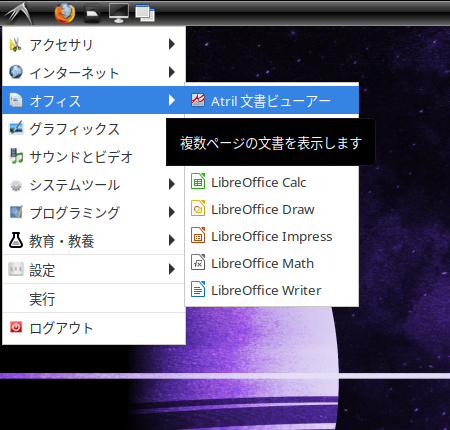Image resolution: width=450 pixels, height=430 pixels.
Task: Click the LibreOffice Impress presentation icon
Action: [198, 236]
